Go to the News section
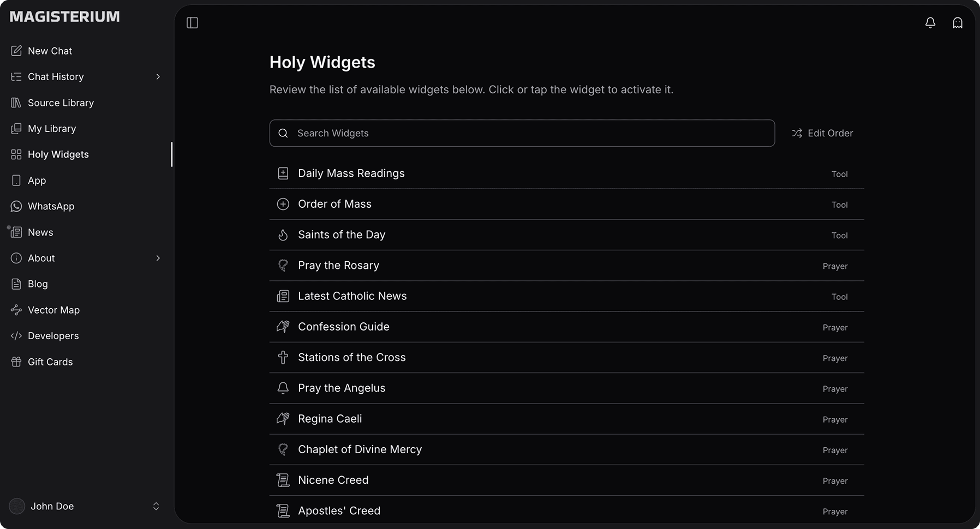980x529 pixels. [x=40, y=232]
